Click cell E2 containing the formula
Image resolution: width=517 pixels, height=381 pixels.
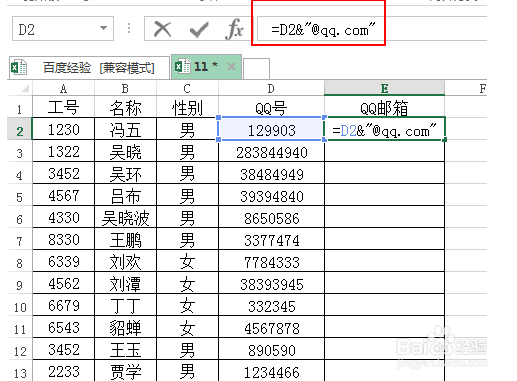(384, 129)
